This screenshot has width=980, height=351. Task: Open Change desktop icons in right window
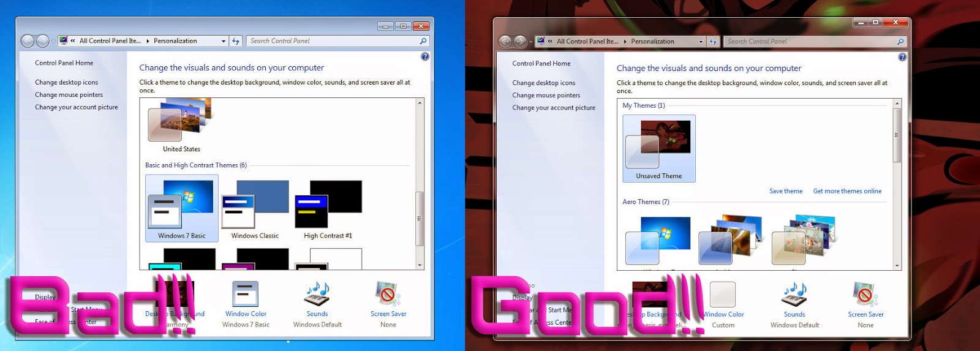544,83
